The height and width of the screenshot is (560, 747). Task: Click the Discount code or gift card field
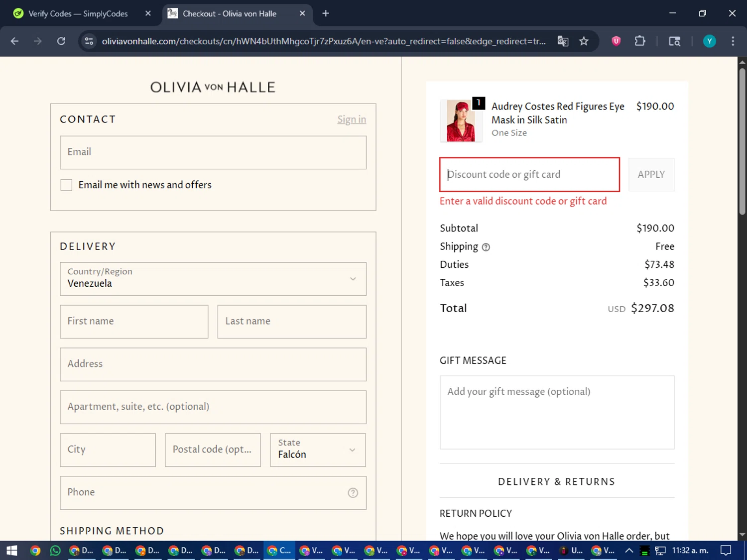(529, 175)
